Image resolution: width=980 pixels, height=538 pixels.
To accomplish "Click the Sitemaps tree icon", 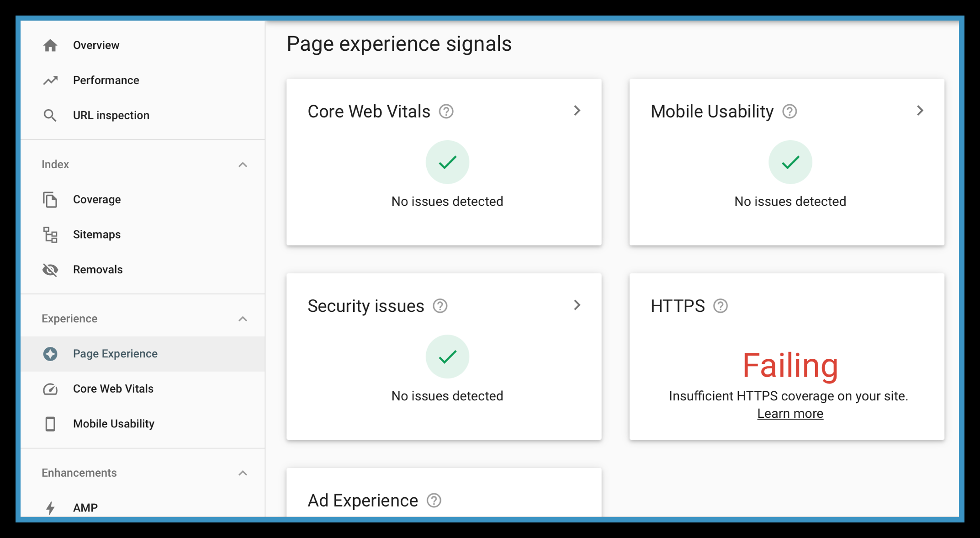I will click(50, 234).
